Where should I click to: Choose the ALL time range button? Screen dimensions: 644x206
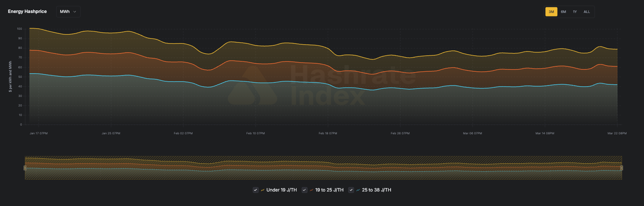pyautogui.click(x=586, y=12)
